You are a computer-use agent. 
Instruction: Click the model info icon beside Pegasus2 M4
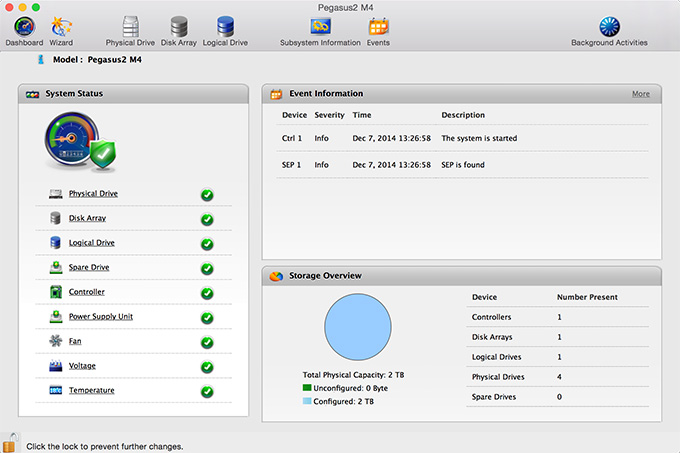[41, 59]
